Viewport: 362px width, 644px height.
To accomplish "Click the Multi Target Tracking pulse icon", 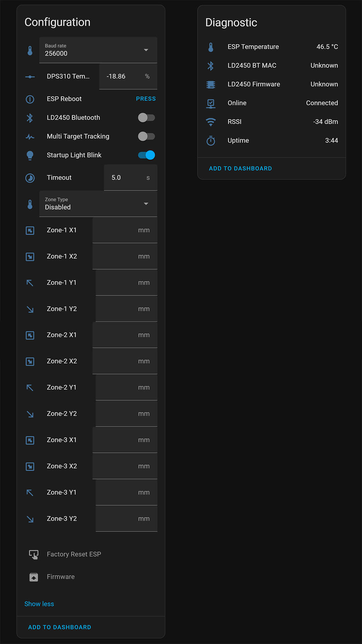I will pyautogui.click(x=30, y=137).
